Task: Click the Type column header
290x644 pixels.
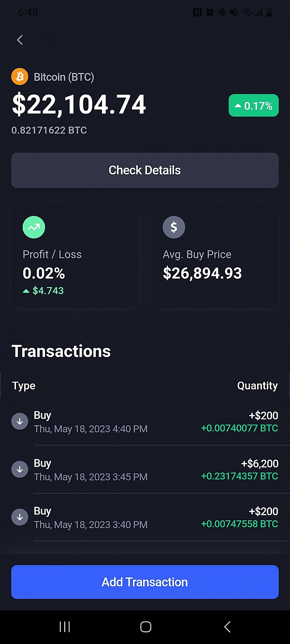Action: click(x=24, y=386)
